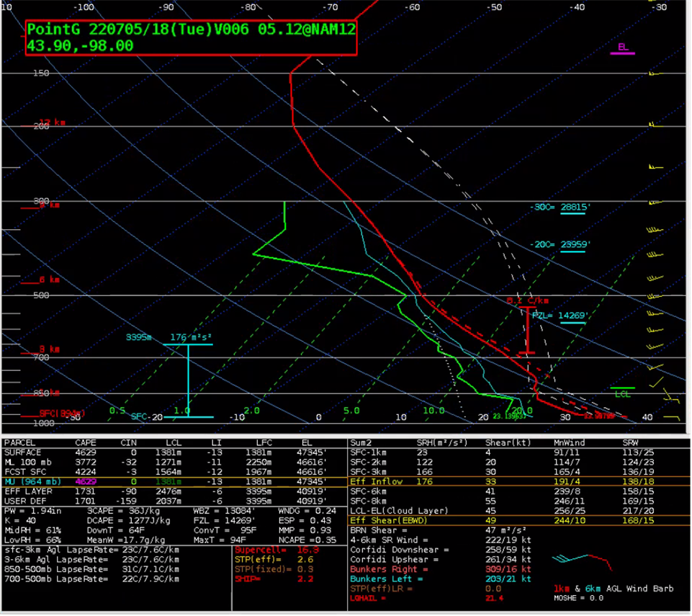Click the -20C= 23959' height label
Image resolution: width=692 pixels, height=616 pixels.
[x=560, y=245]
